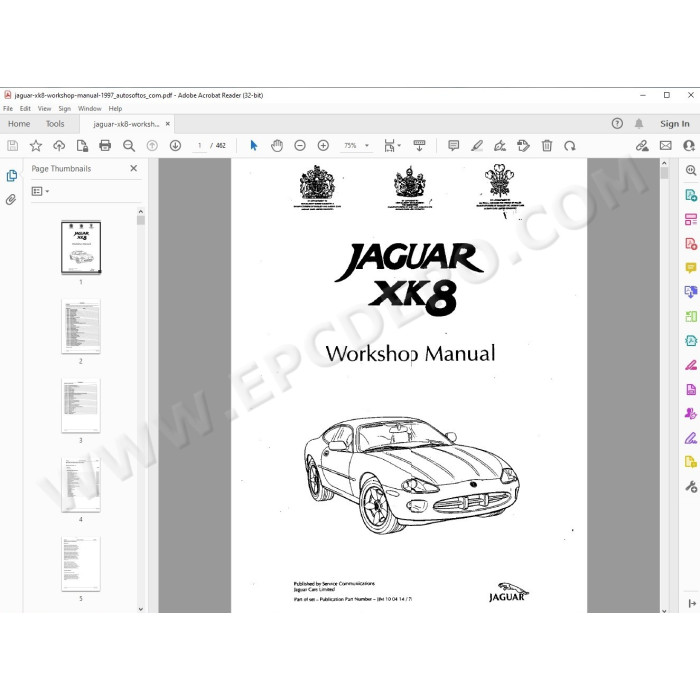The image size is (700, 700).
Task: Activate the selection arrow tool
Action: 254,146
